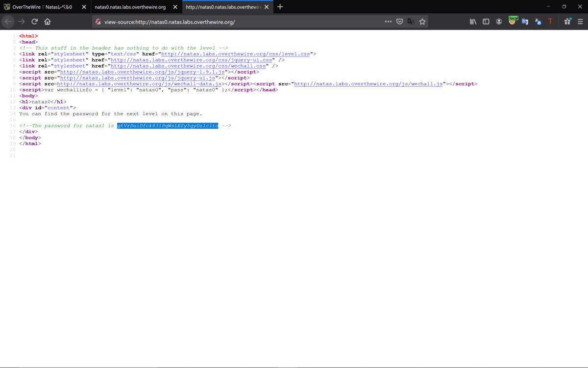Open the Google Translate extension

click(x=525, y=22)
